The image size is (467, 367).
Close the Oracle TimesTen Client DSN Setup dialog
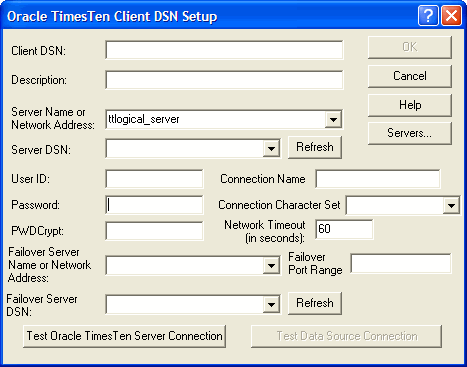point(451,15)
